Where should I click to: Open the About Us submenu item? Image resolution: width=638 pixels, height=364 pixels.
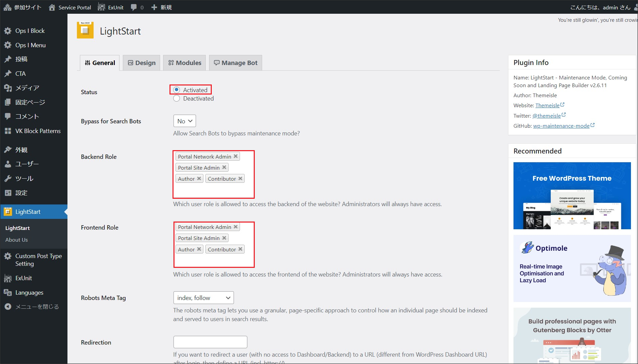[x=16, y=240]
